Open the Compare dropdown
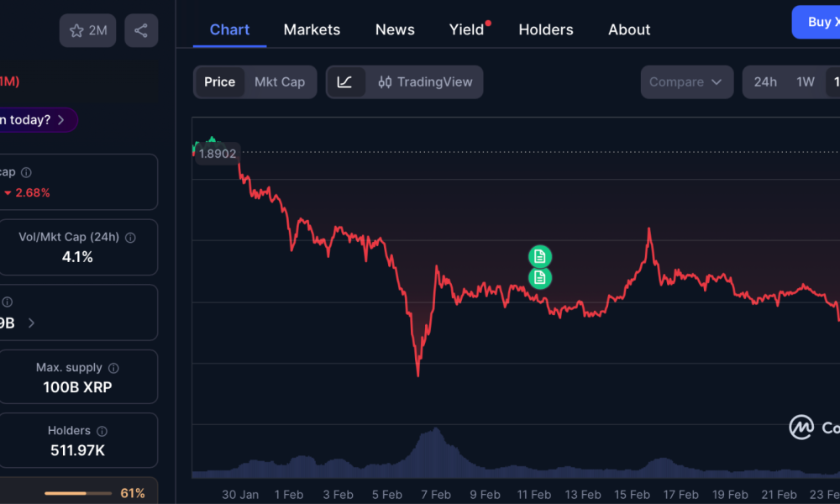Viewport: 840px width, 504px height. [685, 82]
